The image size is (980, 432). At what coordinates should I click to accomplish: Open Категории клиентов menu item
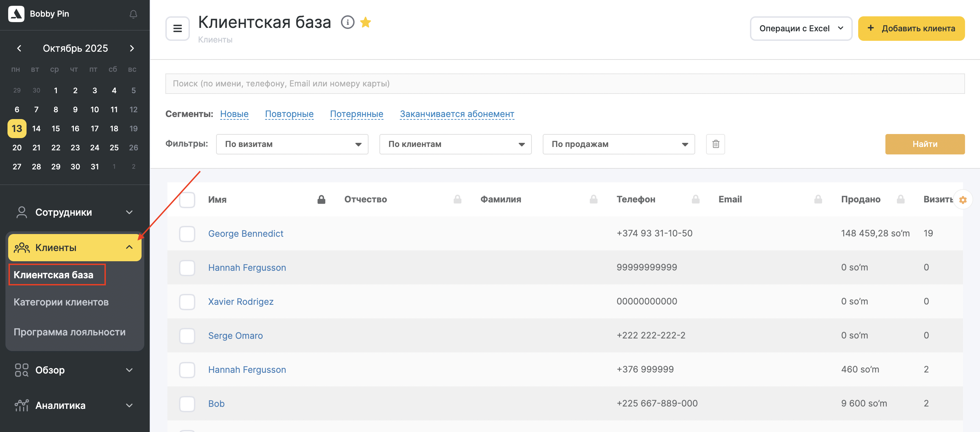(61, 302)
